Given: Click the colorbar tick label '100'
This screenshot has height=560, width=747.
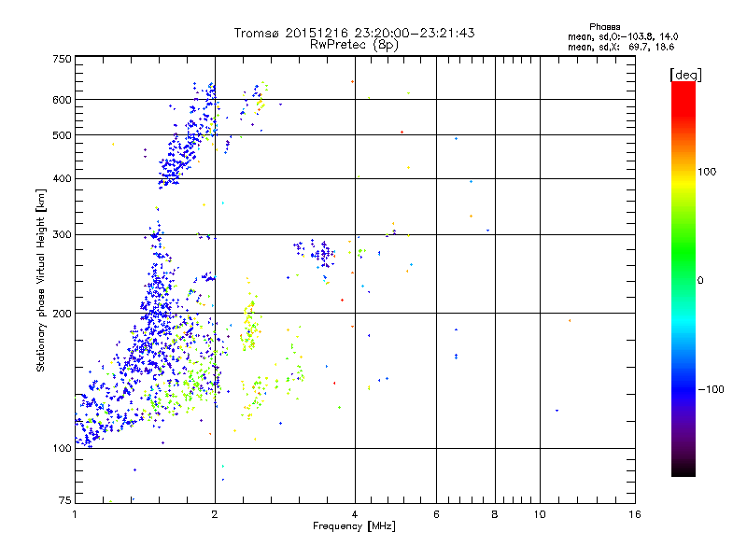Looking at the screenshot, I should coord(707,172).
